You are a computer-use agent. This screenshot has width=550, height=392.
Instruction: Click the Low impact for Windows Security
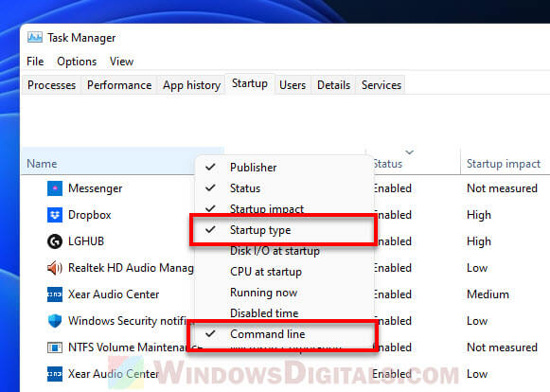coord(477,321)
